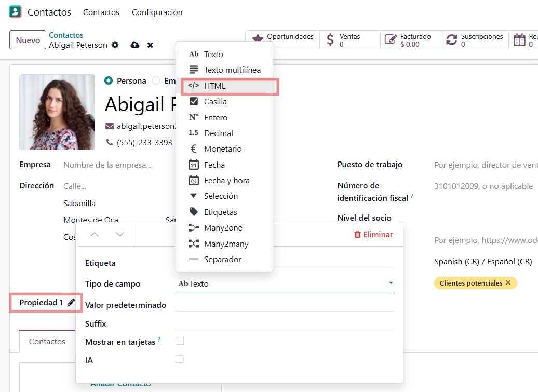Click the cloud upload save icon
This screenshot has height=392, width=538.
(x=135, y=45)
